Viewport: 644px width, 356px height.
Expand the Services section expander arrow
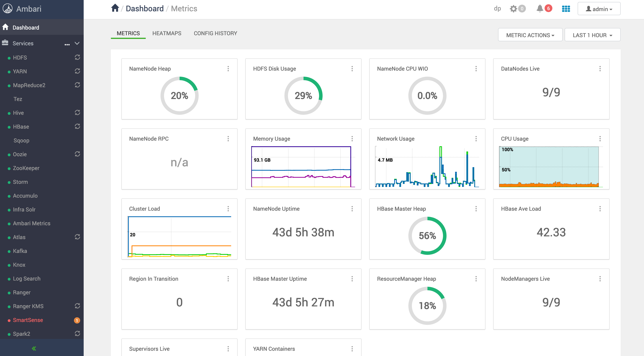[78, 43]
